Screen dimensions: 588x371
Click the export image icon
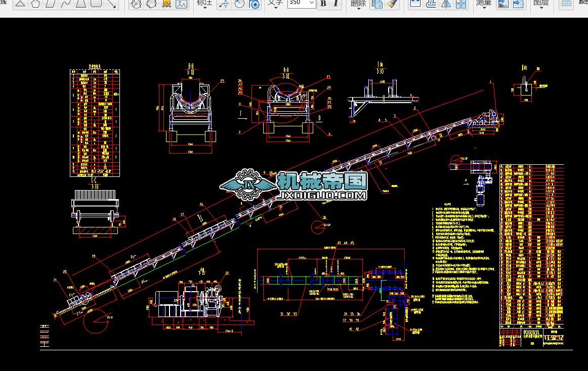[502, 4]
